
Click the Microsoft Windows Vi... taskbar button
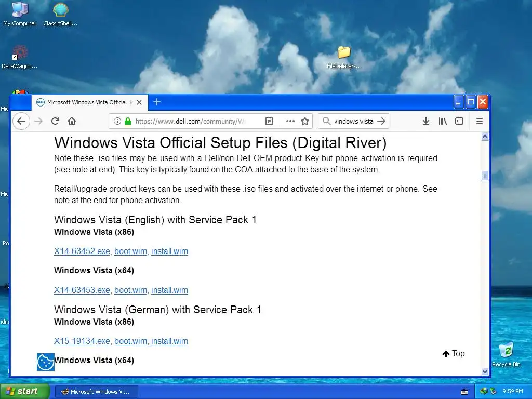tap(96, 392)
